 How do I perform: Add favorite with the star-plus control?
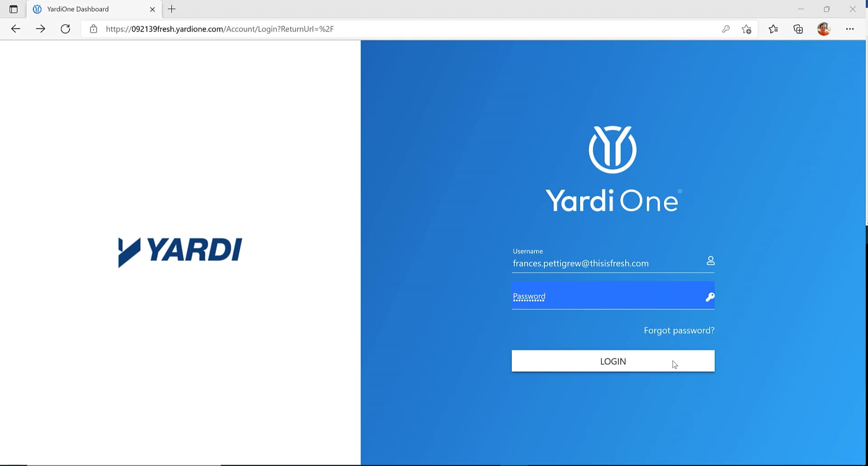(747, 29)
